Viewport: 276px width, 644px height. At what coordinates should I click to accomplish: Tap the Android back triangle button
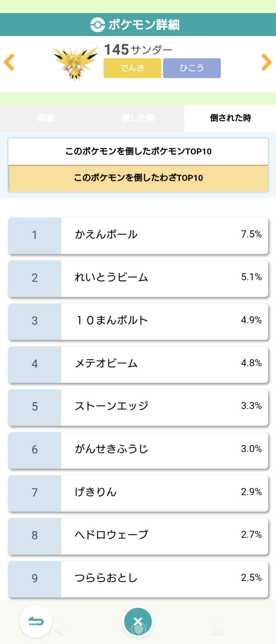[x=59, y=630]
